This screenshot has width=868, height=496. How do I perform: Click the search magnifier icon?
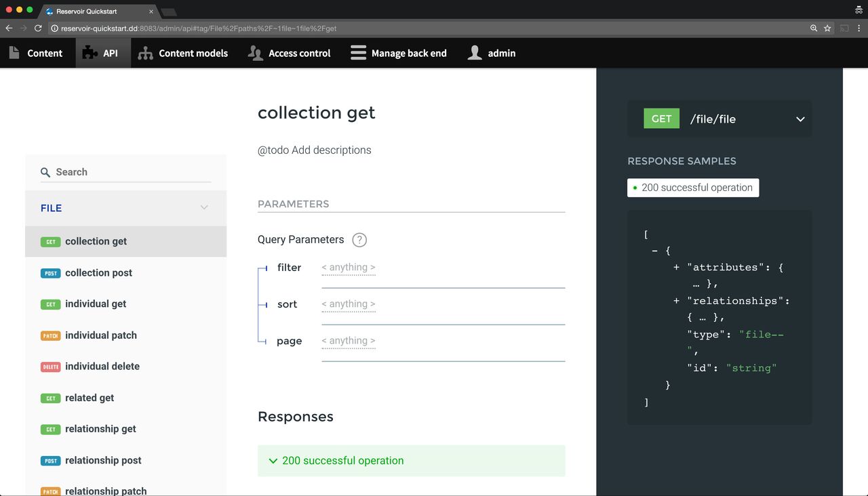[x=45, y=172]
